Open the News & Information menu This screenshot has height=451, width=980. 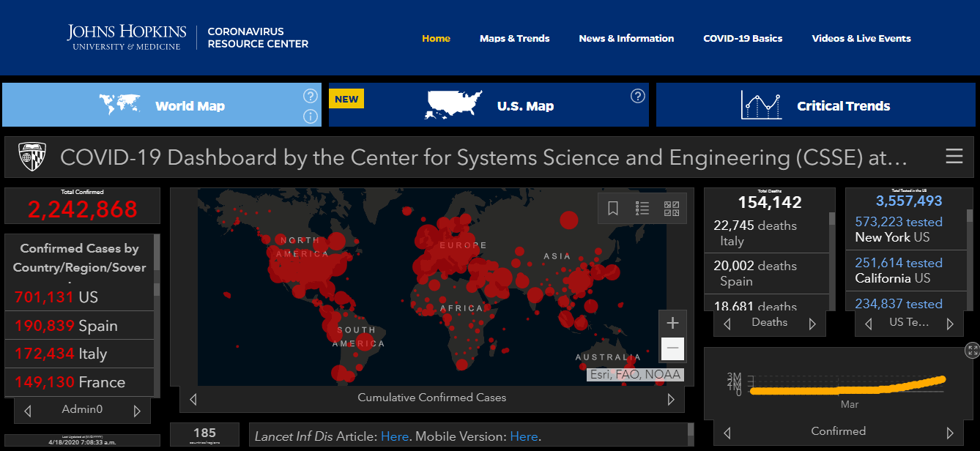tap(626, 38)
